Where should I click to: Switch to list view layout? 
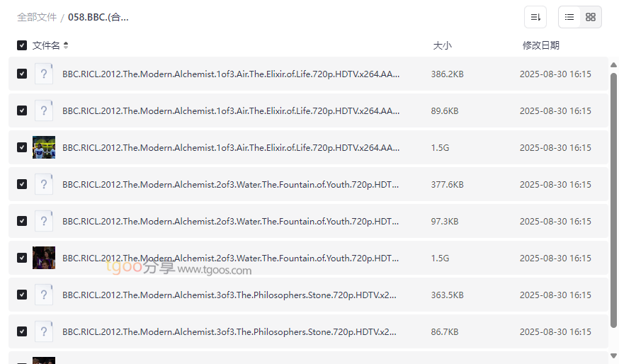point(569,17)
